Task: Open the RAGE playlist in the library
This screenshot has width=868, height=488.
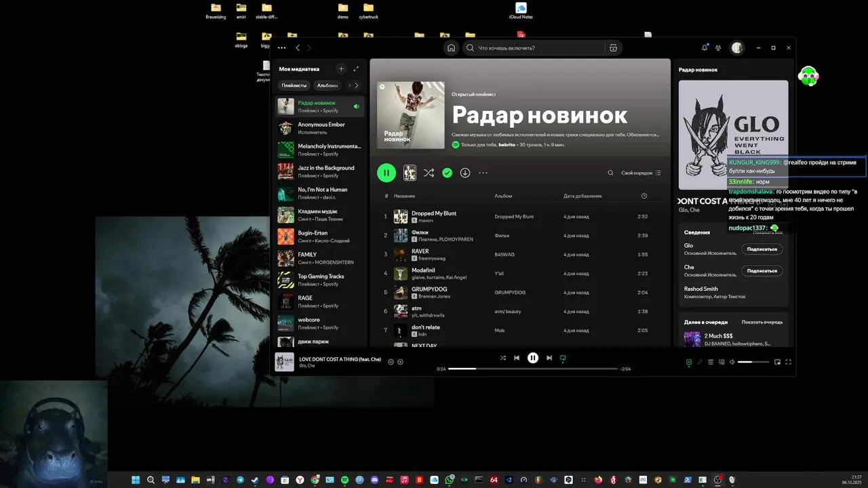Action: click(320, 302)
